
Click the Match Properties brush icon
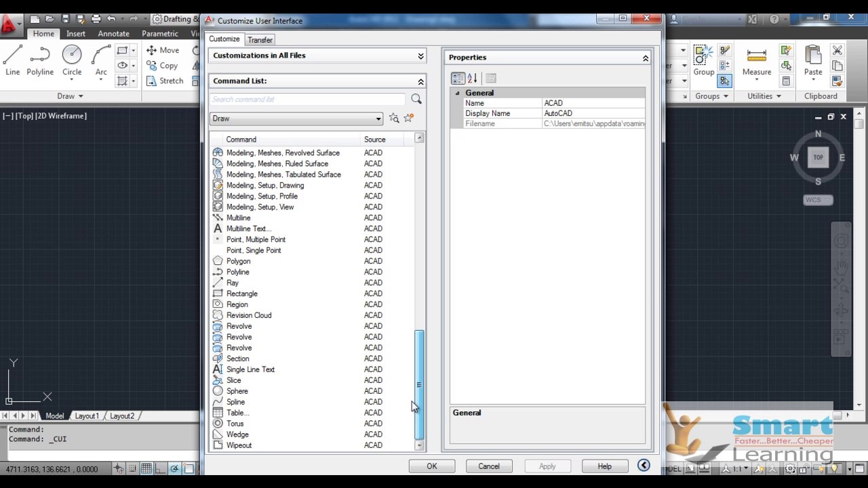(837, 81)
